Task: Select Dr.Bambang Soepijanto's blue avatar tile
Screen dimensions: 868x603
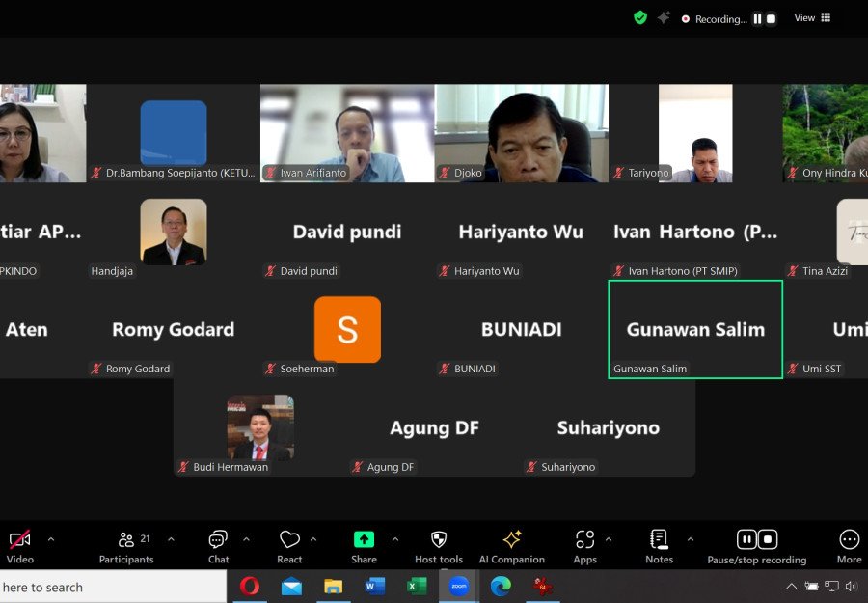Action: tap(174, 133)
